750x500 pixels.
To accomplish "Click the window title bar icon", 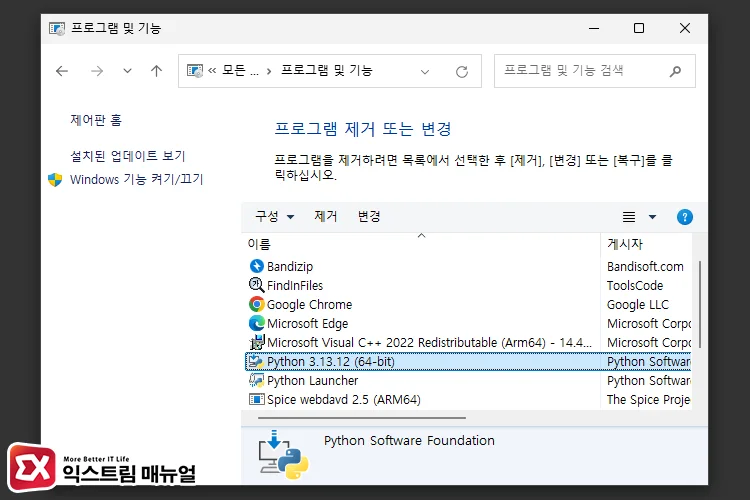I will click(57, 28).
